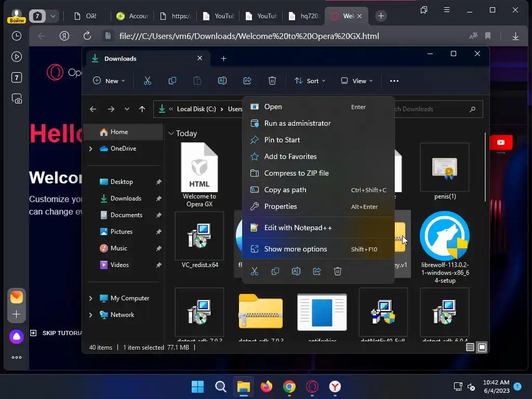Click Delete trash icon in Explorer toolbar
Viewport: 532px width, 399px height.
pos(272,81)
